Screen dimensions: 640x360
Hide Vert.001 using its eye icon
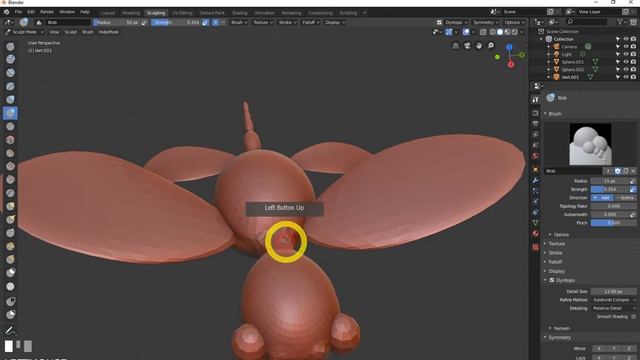(626, 77)
